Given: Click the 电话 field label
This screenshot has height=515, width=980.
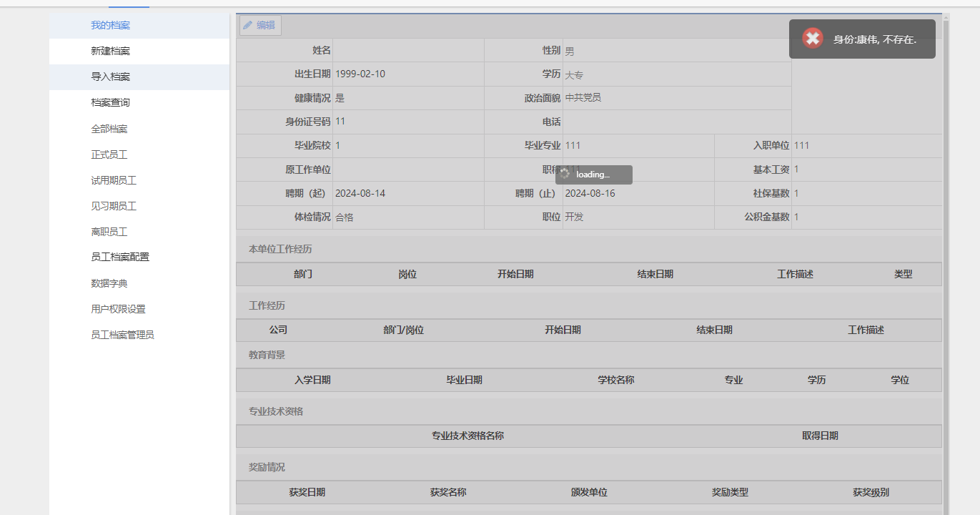Looking at the screenshot, I should point(552,122).
